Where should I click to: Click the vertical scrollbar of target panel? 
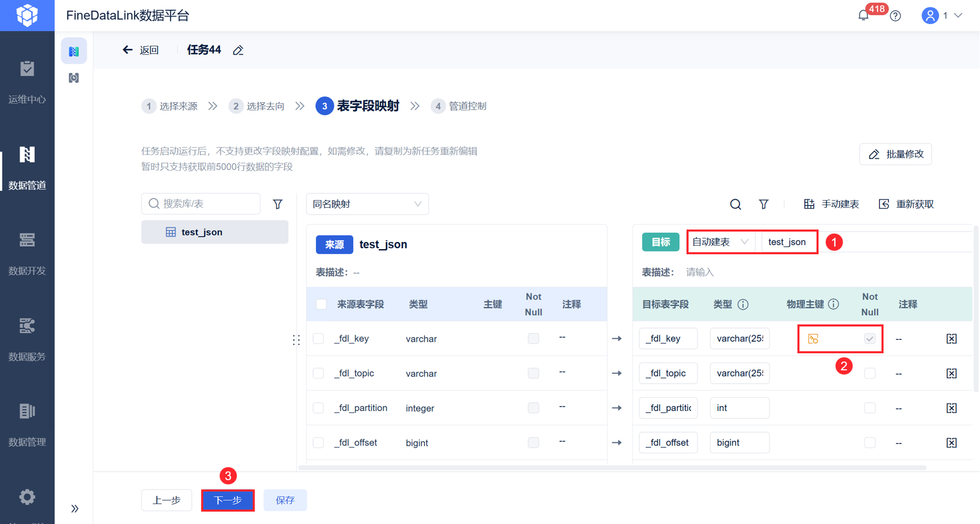976,309
